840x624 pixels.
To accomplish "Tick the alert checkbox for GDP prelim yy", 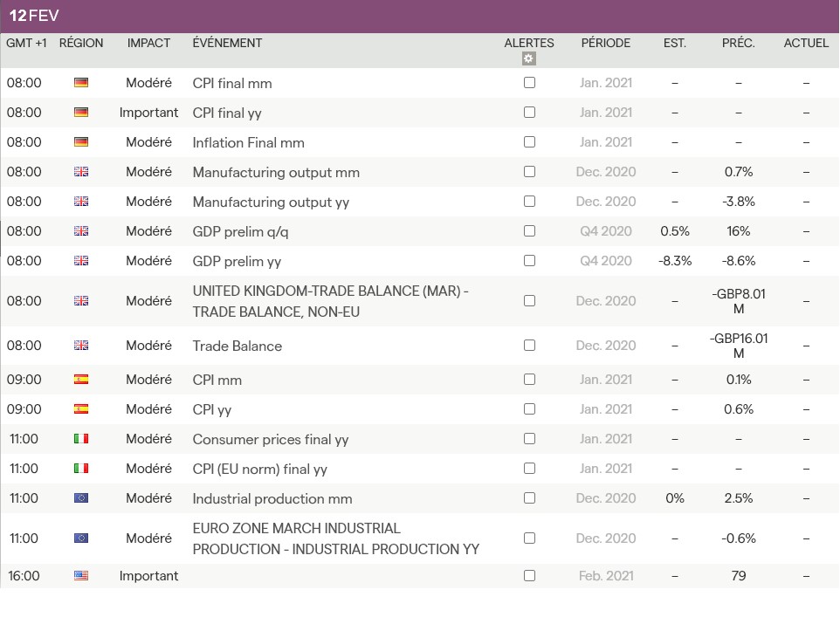I will (x=529, y=261).
